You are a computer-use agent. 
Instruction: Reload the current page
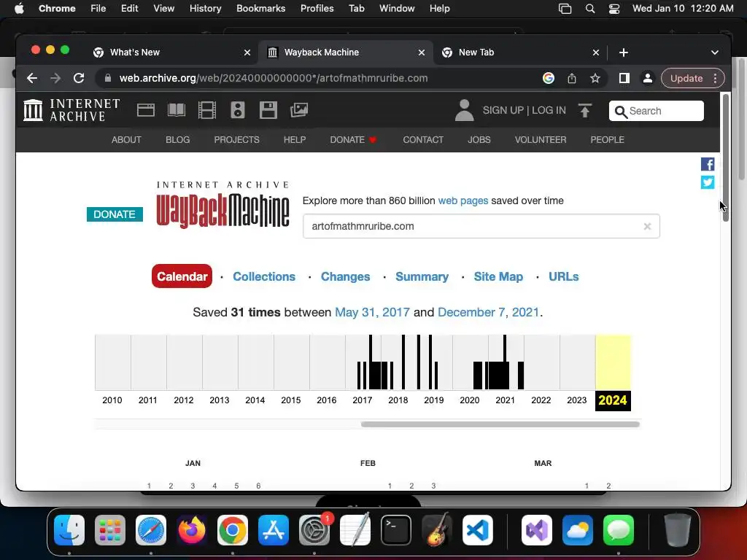pyautogui.click(x=79, y=78)
